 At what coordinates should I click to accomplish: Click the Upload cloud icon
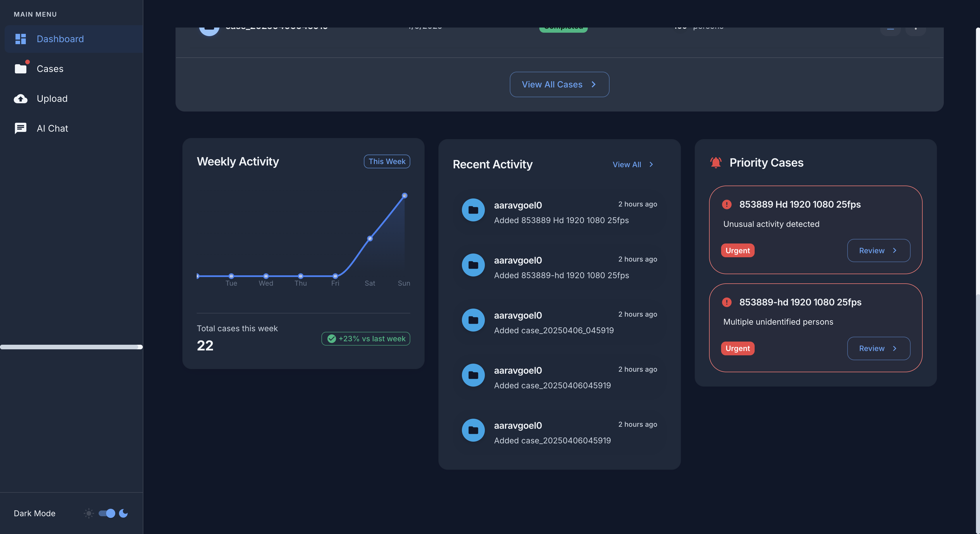pyautogui.click(x=21, y=99)
